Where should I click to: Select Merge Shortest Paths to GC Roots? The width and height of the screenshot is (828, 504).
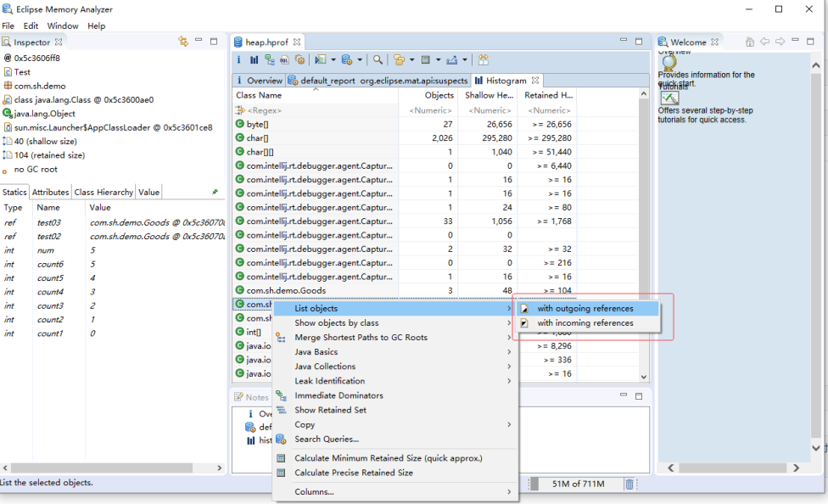pos(395,337)
